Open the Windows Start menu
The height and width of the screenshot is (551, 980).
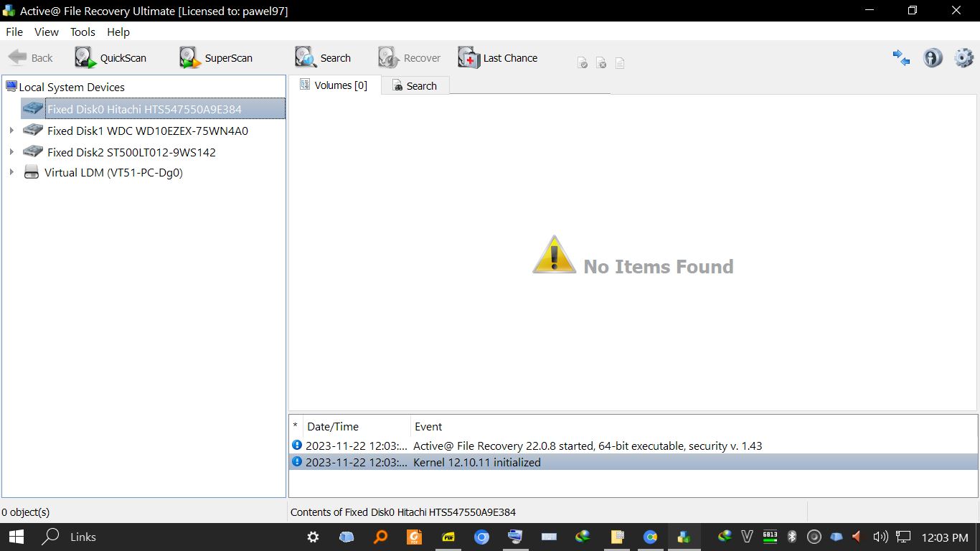coord(16,537)
